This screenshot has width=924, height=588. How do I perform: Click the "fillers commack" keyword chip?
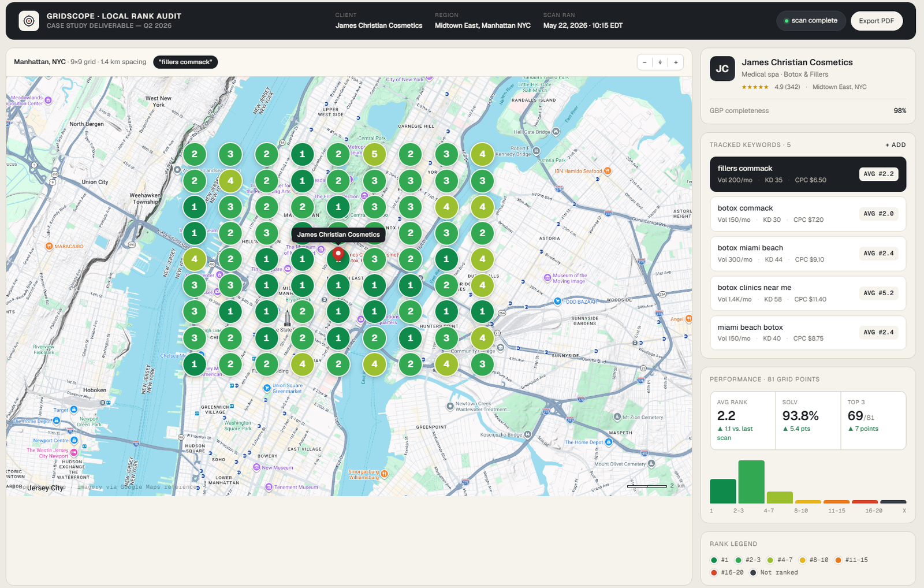185,62
